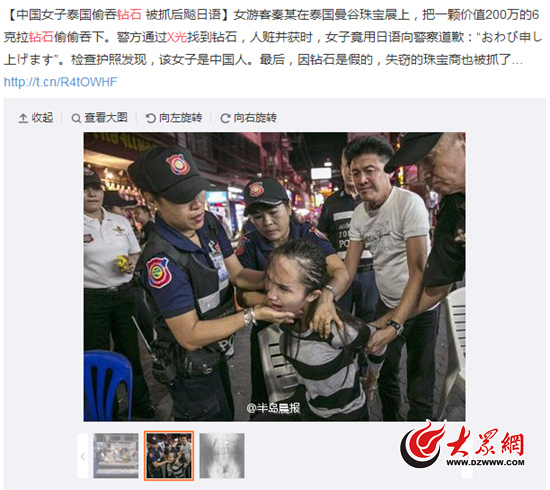
Task: Click the rotate-left counterclockwise arrow icon
Action: (x=150, y=118)
